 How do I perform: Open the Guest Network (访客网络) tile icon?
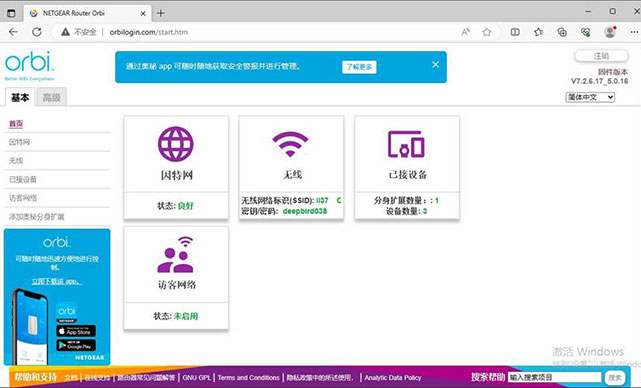pos(176,254)
